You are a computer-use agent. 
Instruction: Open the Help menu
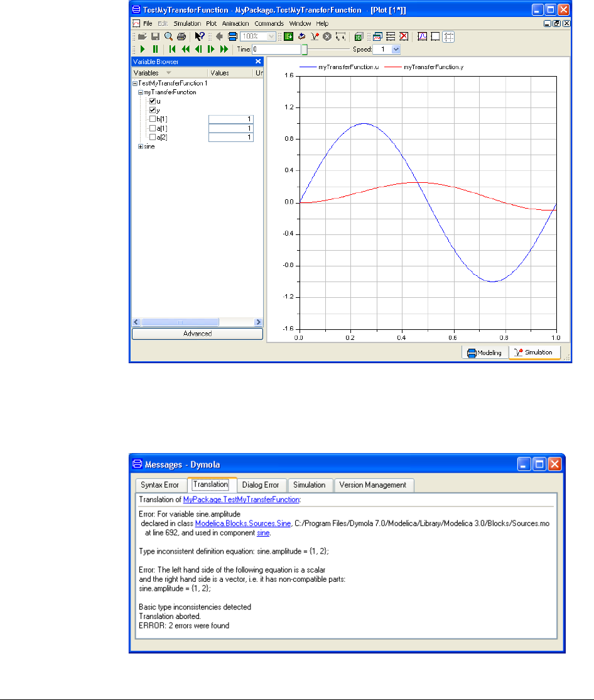click(322, 24)
